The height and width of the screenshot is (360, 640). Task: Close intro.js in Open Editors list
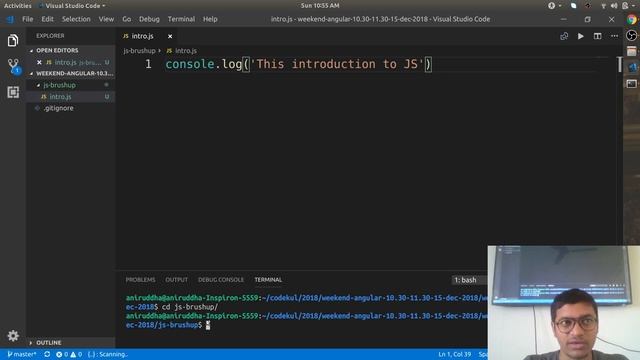pos(39,62)
